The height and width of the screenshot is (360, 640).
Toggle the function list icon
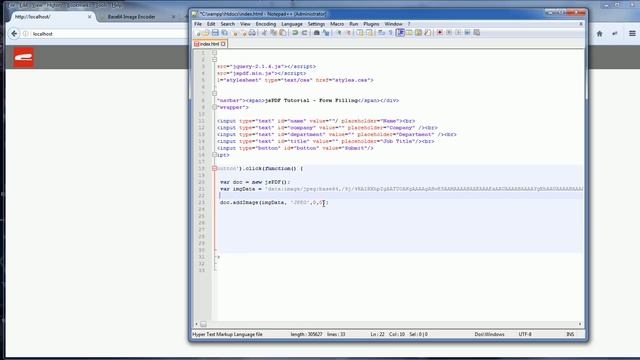[x=427, y=33]
